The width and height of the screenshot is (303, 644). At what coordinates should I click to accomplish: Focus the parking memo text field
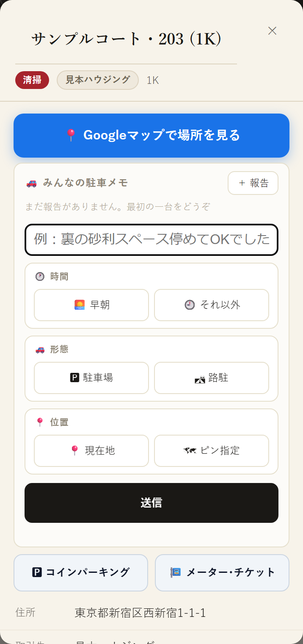[x=151, y=240]
